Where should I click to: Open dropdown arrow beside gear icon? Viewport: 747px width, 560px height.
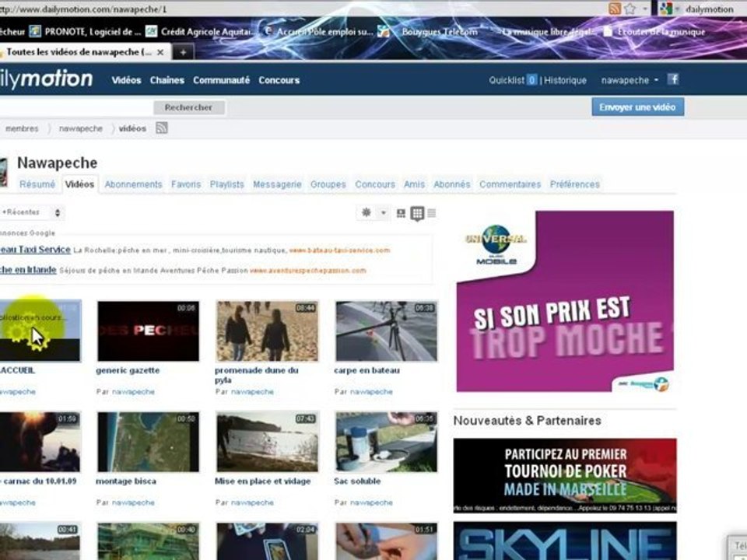tap(384, 213)
